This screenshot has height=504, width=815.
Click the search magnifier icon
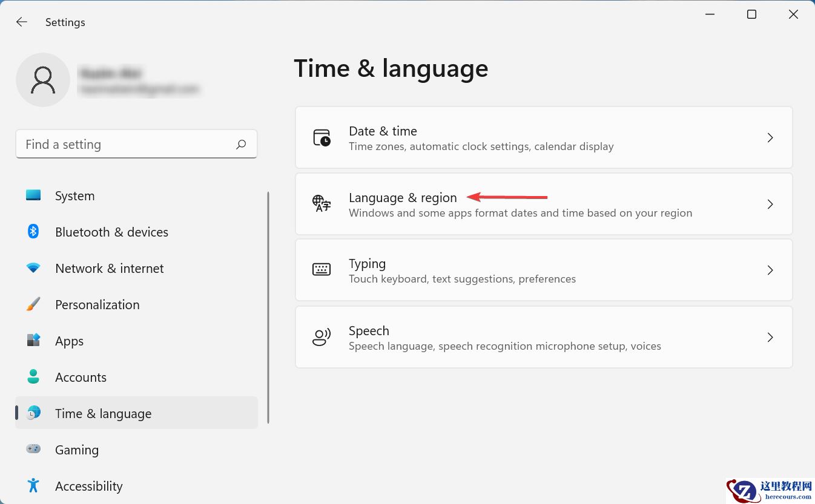click(241, 144)
